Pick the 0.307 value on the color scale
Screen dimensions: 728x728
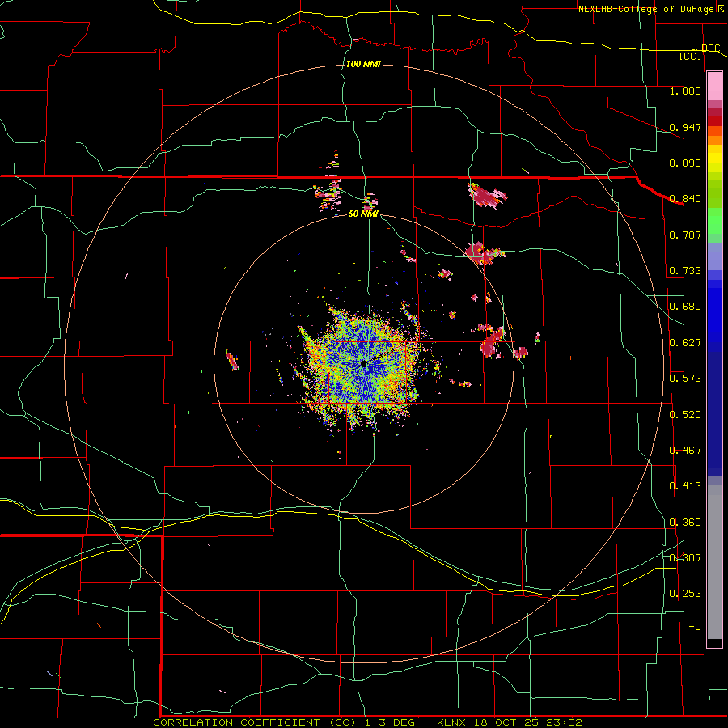point(685,558)
